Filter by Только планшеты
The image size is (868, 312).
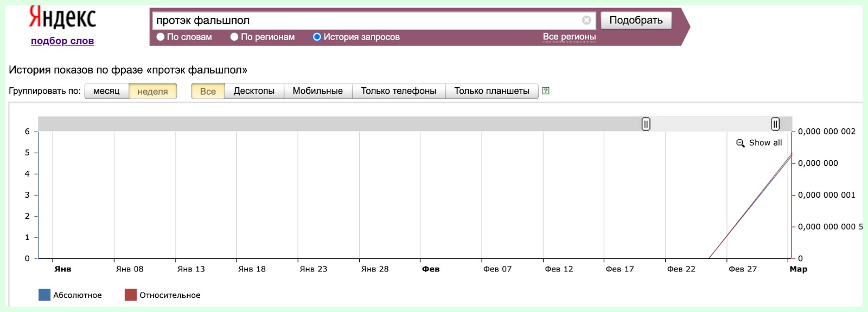(492, 91)
